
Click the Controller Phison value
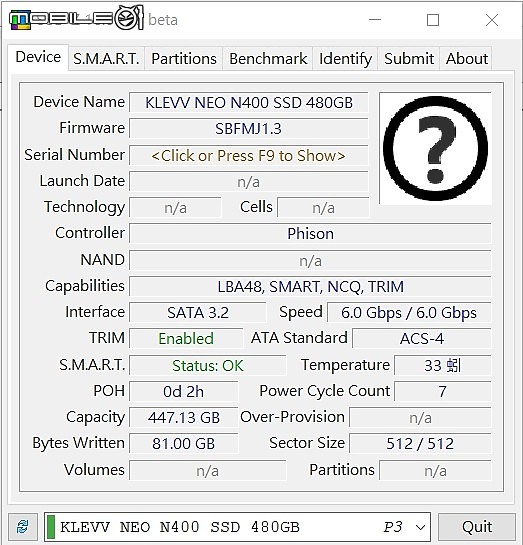pos(310,234)
